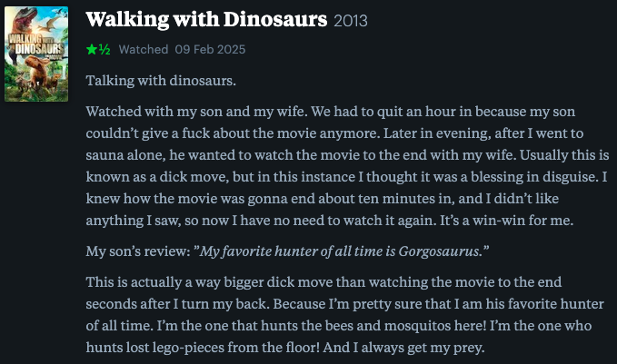Viewport: 617px width, 364px height.
Task: Select the Watched label beside the rating
Action: [x=144, y=50]
